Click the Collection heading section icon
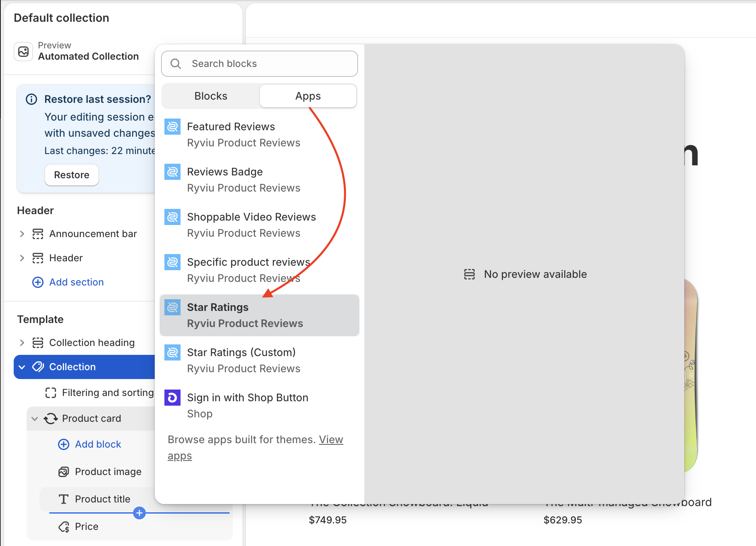756x546 pixels. 38,343
